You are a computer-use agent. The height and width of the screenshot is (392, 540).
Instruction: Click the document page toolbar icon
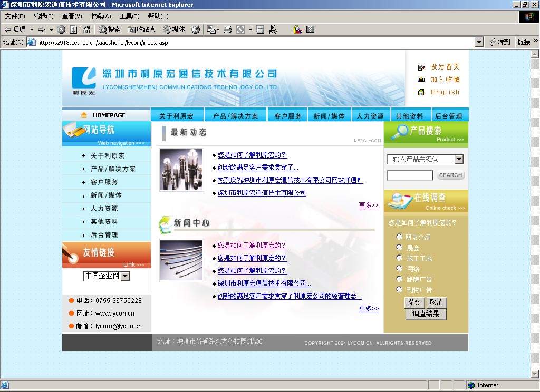coord(261,30)
